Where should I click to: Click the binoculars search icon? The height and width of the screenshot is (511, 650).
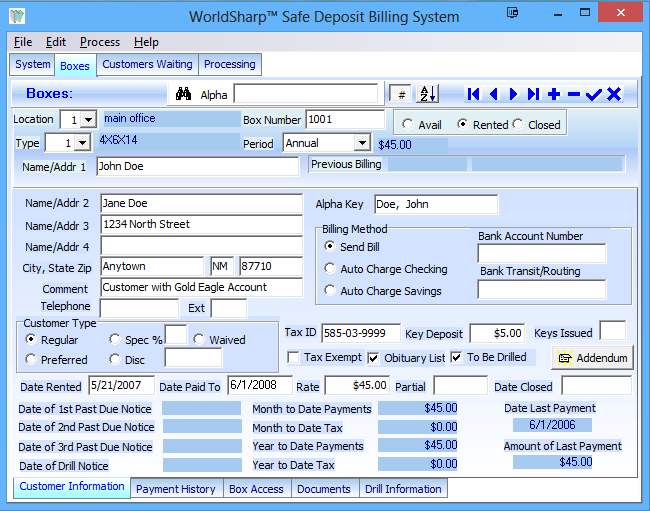183,94
